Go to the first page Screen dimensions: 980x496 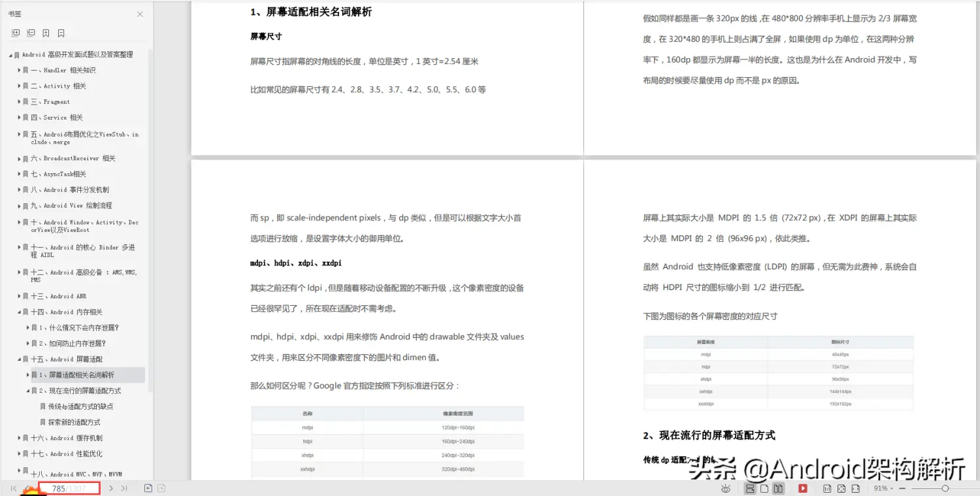[x=13, y=488]
